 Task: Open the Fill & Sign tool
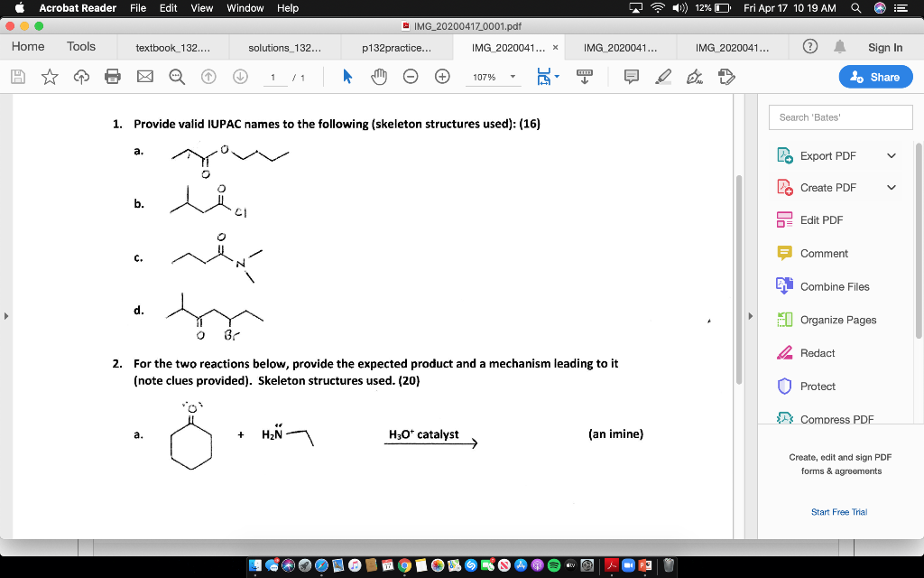(693, 77)
